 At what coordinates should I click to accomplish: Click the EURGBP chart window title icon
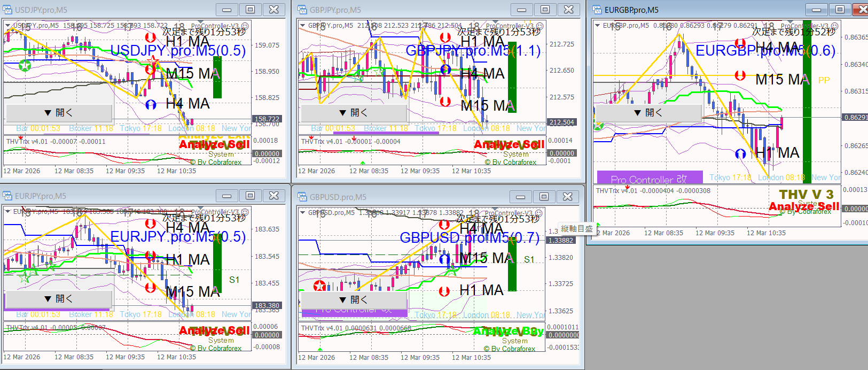pos(598,10)
